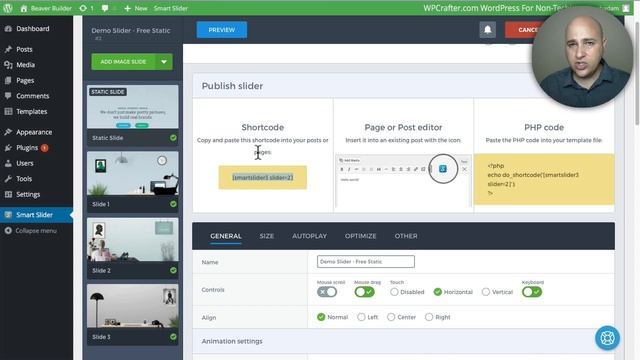640x360 pixels.
Task: Switch to the Other tab
Action: [406, 236]
